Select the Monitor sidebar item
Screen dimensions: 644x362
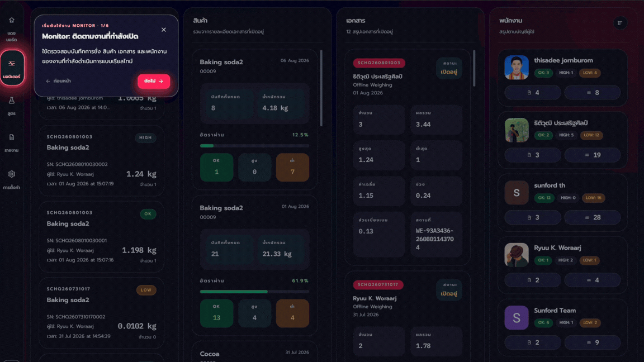click(12, 68)
